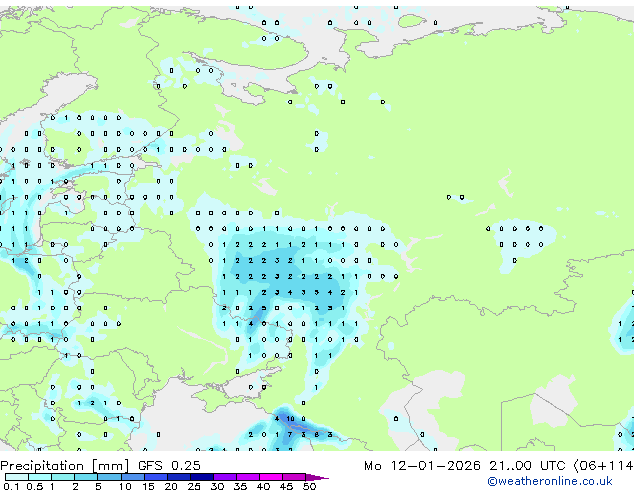Select the 1 to 2 mm legend swatch
Viewport: 634px width, 490px height.
[63, 477]
